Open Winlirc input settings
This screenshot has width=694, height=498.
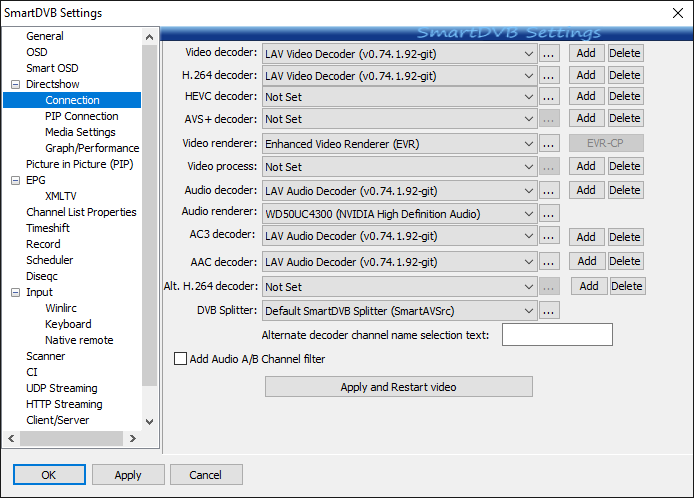click(x=61, y=308)
